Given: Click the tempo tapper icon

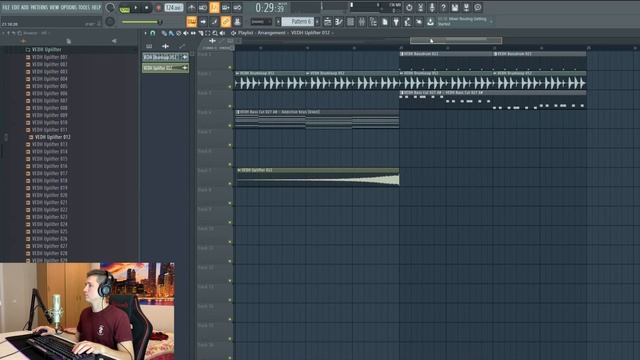Looking at the screenshot, I should (x=407, y=22).
